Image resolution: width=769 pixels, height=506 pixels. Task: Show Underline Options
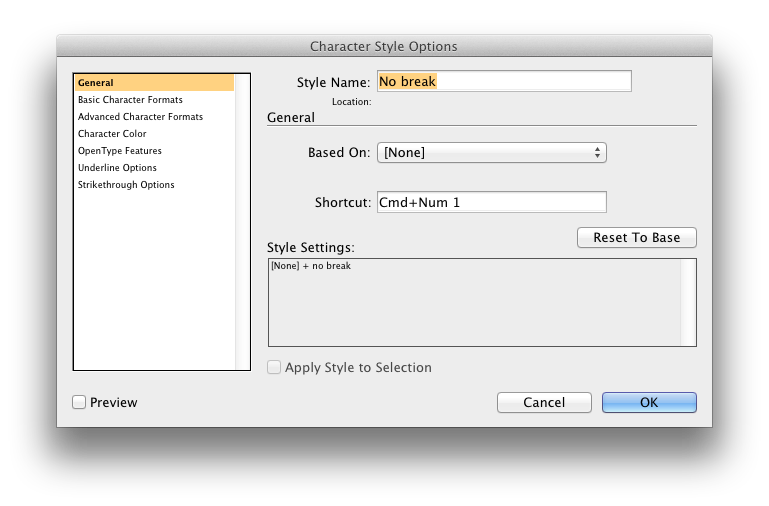pos(117,168)
